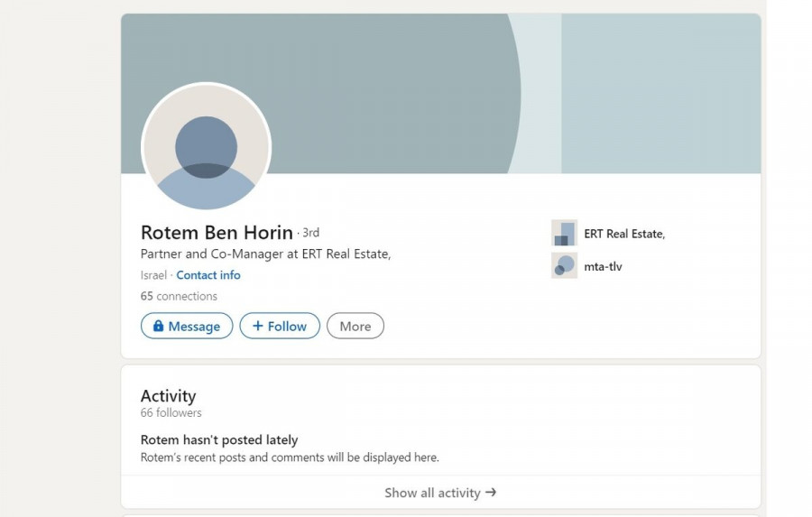Image resolution: width=812 pixels, height=517 pixels.
Task: Click the Activity section heading
Action: (x=168, y=395)
